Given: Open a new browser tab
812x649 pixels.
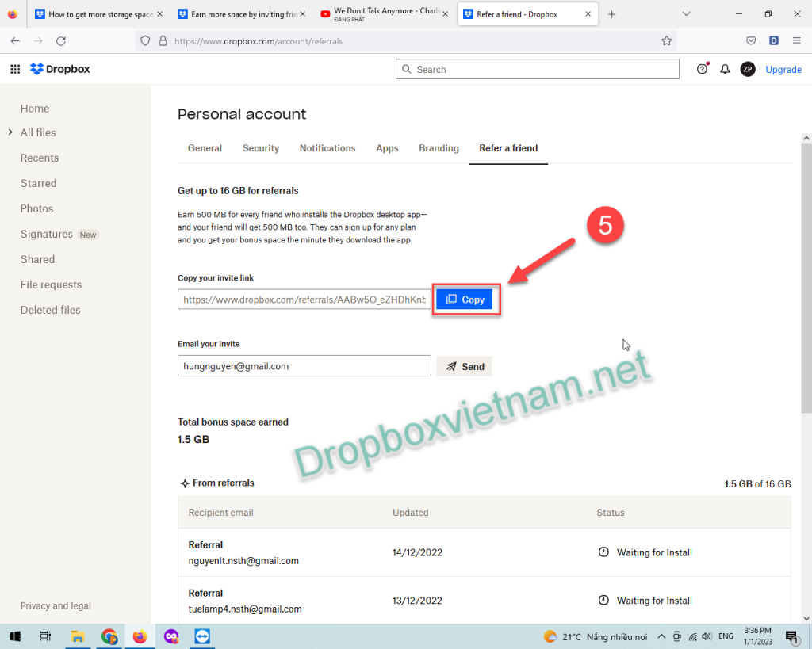Looking at the screenshot, I should pyautogui.click(x=611, y=14).
